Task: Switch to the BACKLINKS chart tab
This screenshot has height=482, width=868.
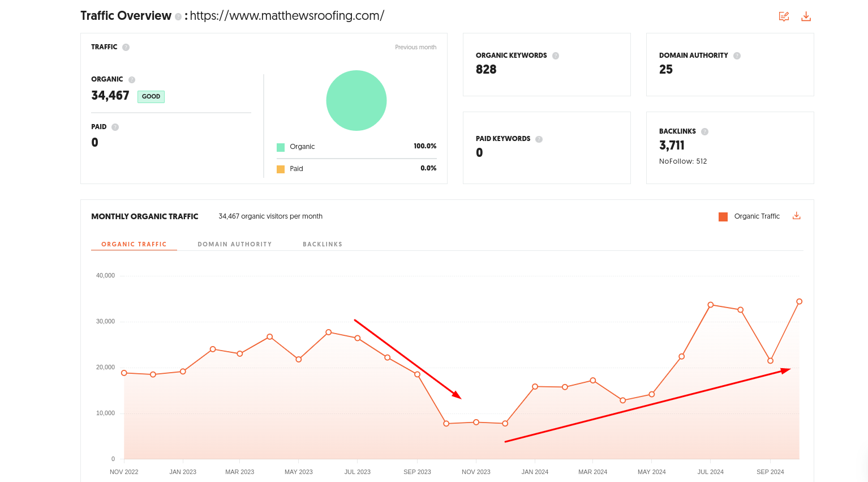Action: 323,244
